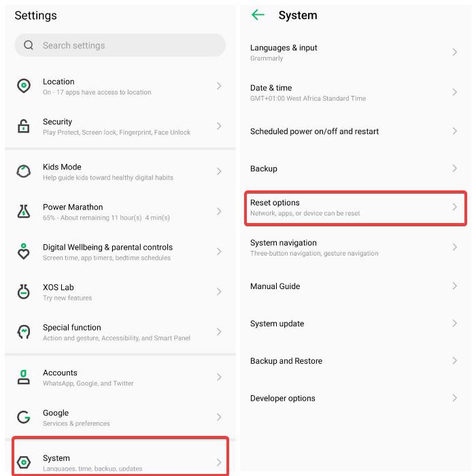
Task: Go back using the green arrow
Action: point(258,15)
